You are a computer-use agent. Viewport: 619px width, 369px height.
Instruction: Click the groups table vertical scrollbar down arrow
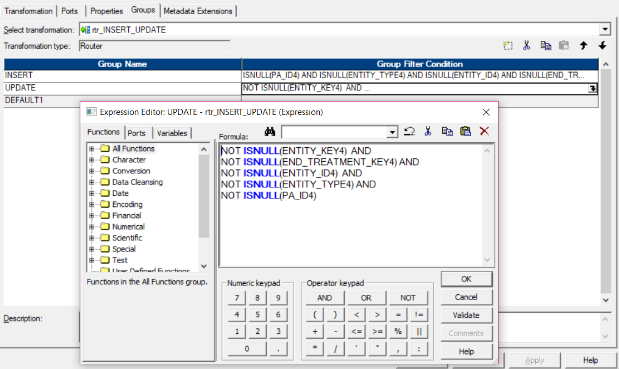coord(606,300)
